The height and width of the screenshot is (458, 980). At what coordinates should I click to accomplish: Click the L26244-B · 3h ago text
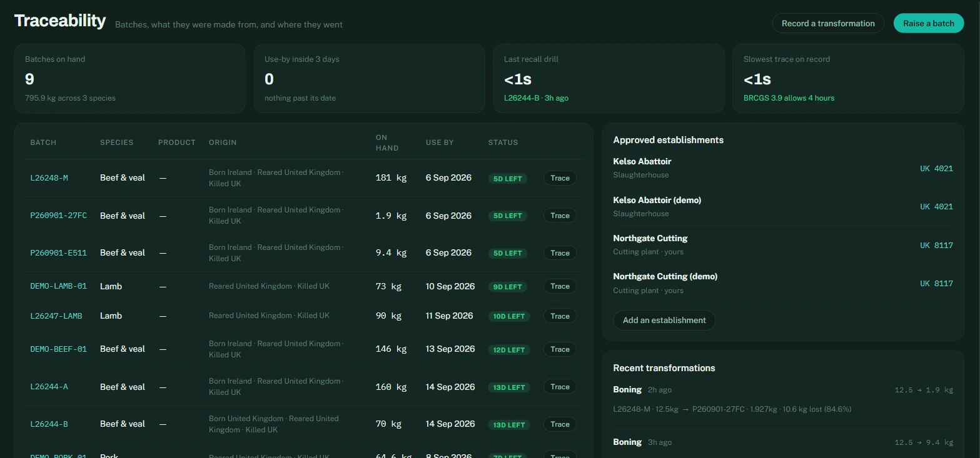(x=536, y=98)
